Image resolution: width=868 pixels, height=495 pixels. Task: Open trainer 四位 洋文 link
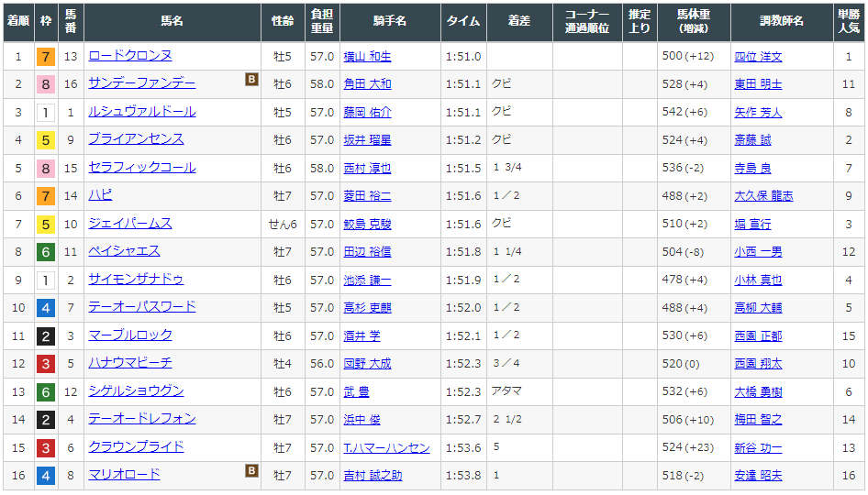758,56
